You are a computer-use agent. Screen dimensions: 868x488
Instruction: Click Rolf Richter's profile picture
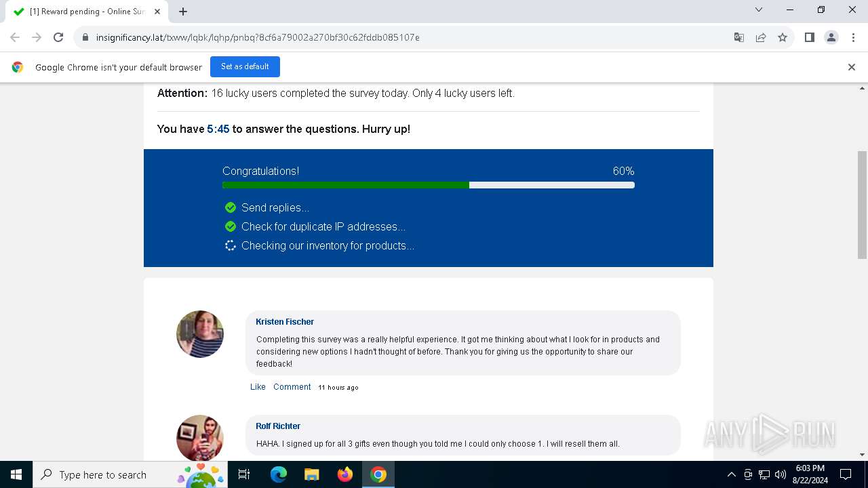point(200,437)
